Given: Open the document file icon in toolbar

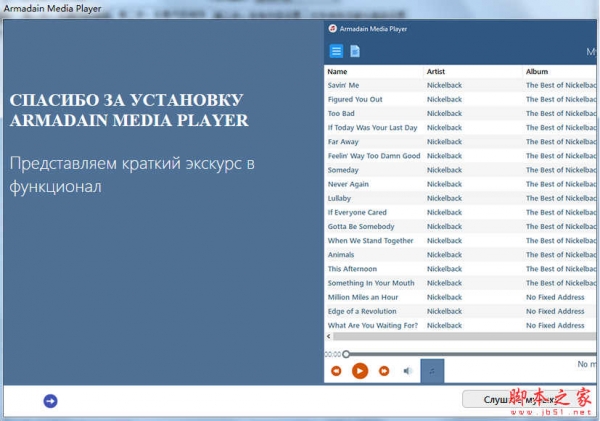Looking at the screenshot, I should coord(354,51).
